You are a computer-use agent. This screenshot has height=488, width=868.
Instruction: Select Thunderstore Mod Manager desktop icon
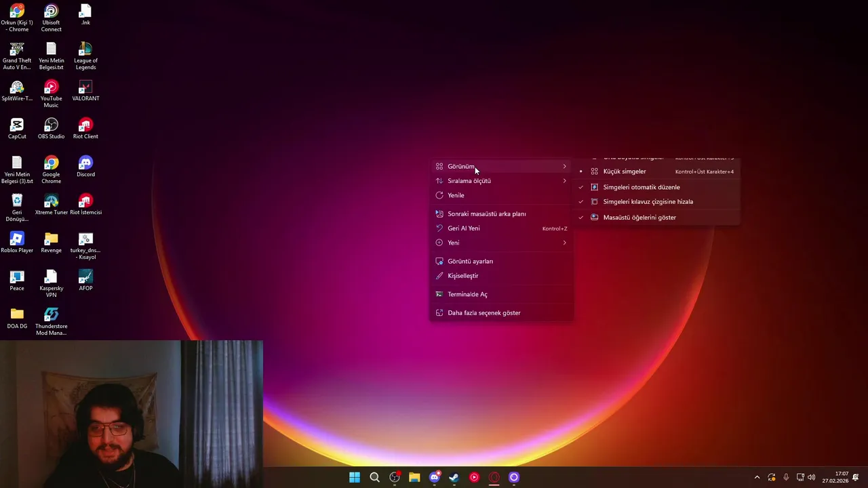(51, 322)
